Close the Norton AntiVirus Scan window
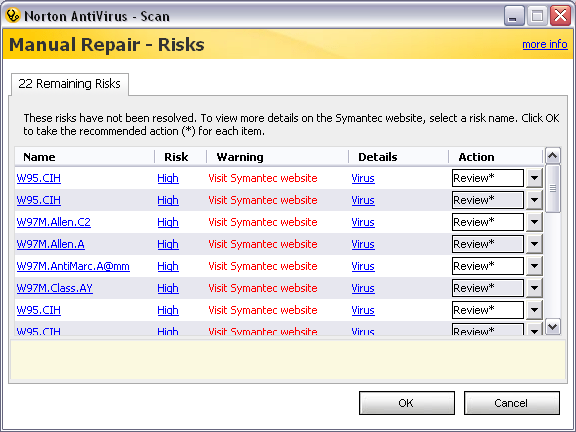Screen dimensions: 576x432 (560, 16)
